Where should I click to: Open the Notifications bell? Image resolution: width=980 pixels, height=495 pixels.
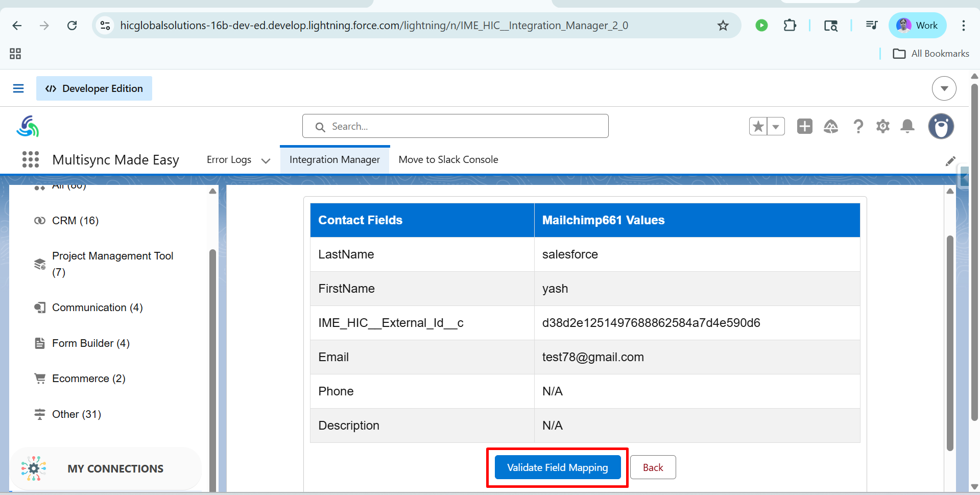pyautogui.click(x=907, y=126)
